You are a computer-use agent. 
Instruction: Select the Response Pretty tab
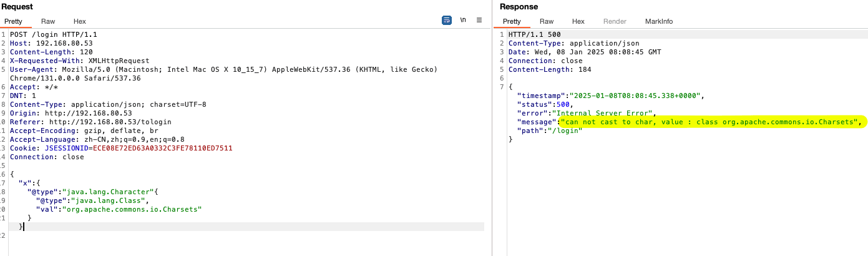tap(513, 21)
